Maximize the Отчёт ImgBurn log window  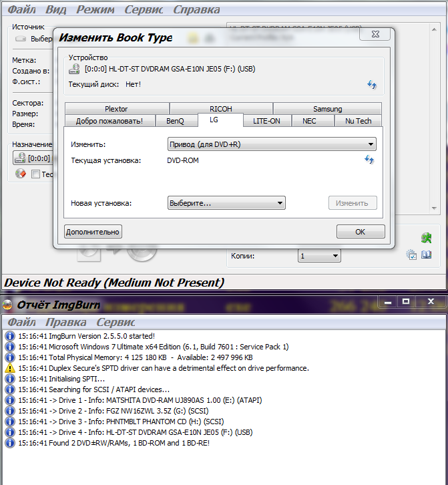point(406,301)
